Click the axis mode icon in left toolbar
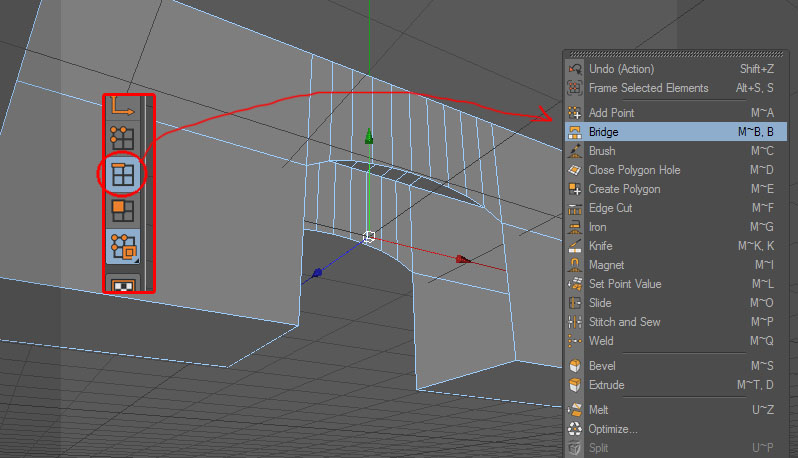Viewport: 798px width, 458px height. (122, 106)
